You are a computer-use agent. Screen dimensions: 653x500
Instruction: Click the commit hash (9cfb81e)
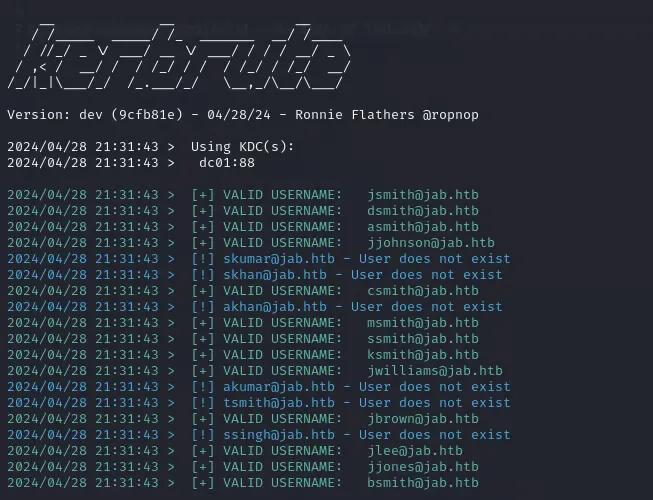pyautogui.click(x=147, y=115)
